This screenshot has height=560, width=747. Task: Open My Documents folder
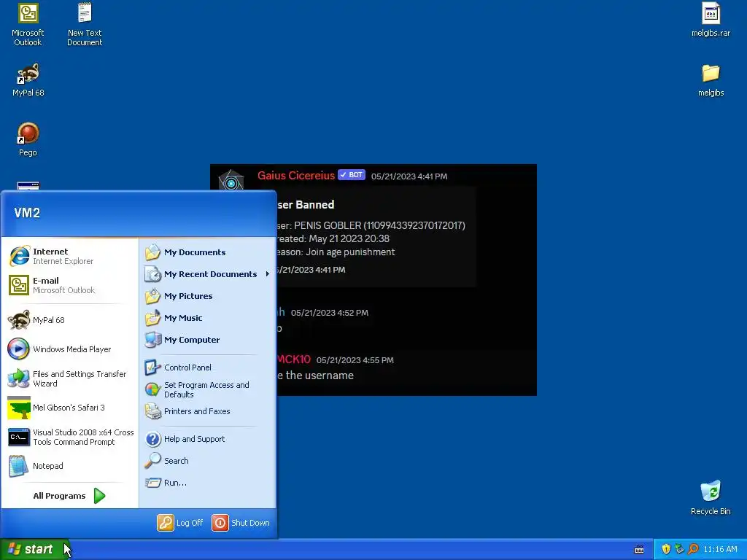point(208,252)
